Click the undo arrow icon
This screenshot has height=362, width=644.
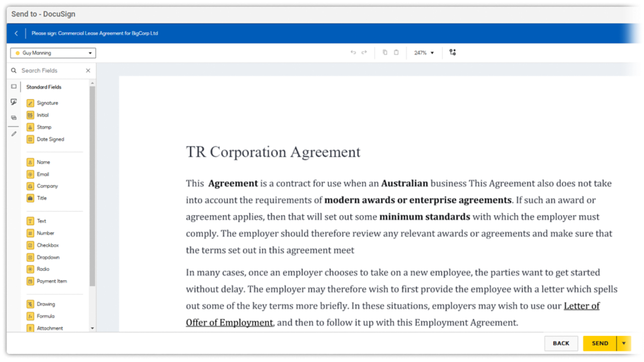[x=353, y=53]
